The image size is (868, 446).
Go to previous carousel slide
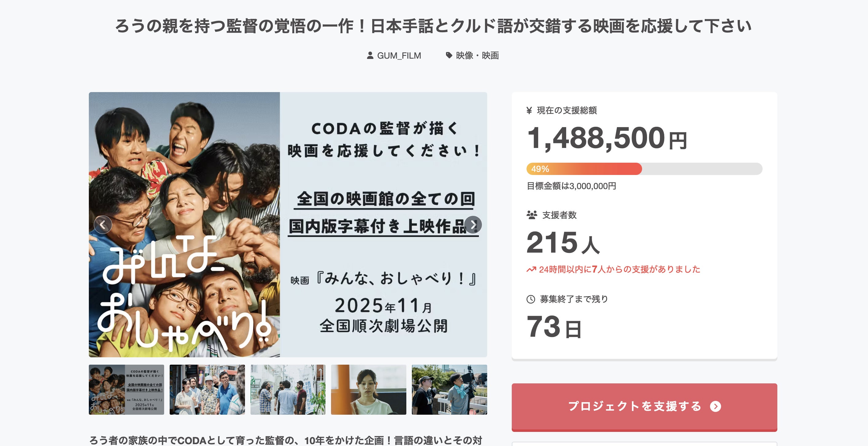[103, 224]
